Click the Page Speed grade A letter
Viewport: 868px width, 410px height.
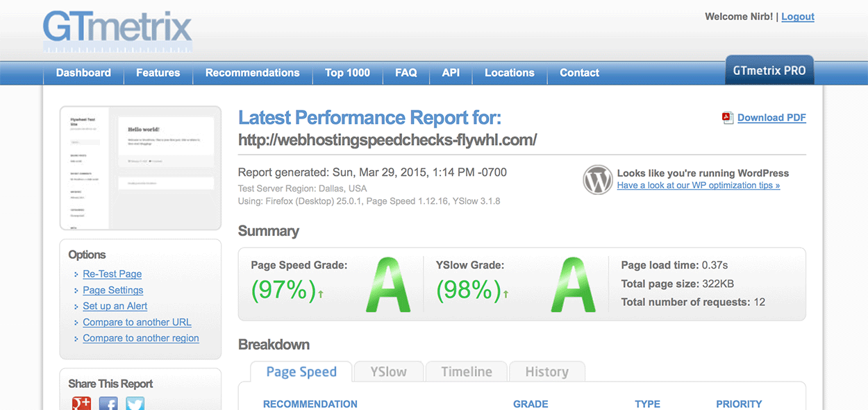389,284
